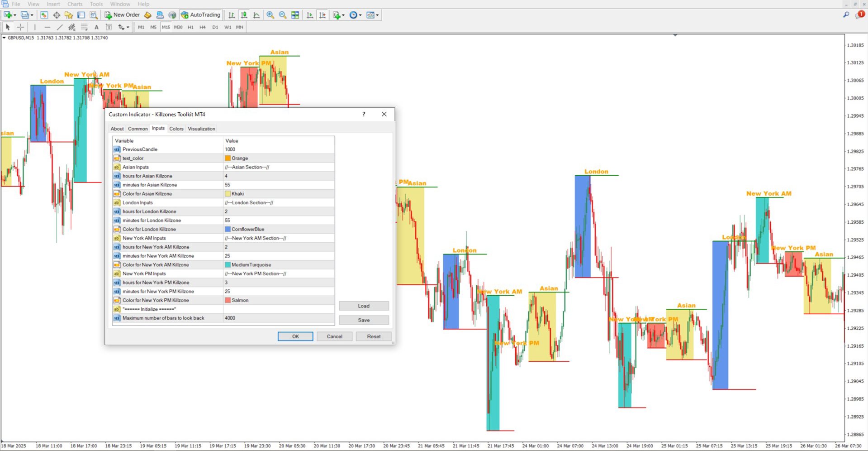Screen dimensions: 868x451
Task: Switch chart to line chart mode
Action: pos(256,15)
